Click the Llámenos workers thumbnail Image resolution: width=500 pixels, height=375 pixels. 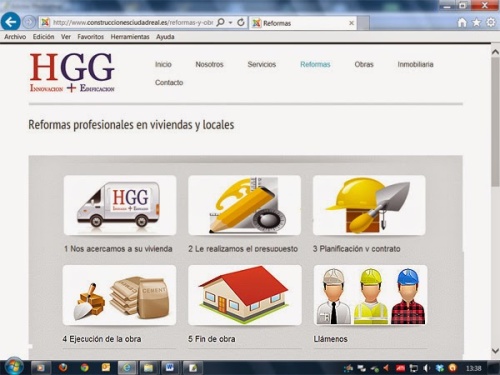pyautogui.click(x=370, y=295)
